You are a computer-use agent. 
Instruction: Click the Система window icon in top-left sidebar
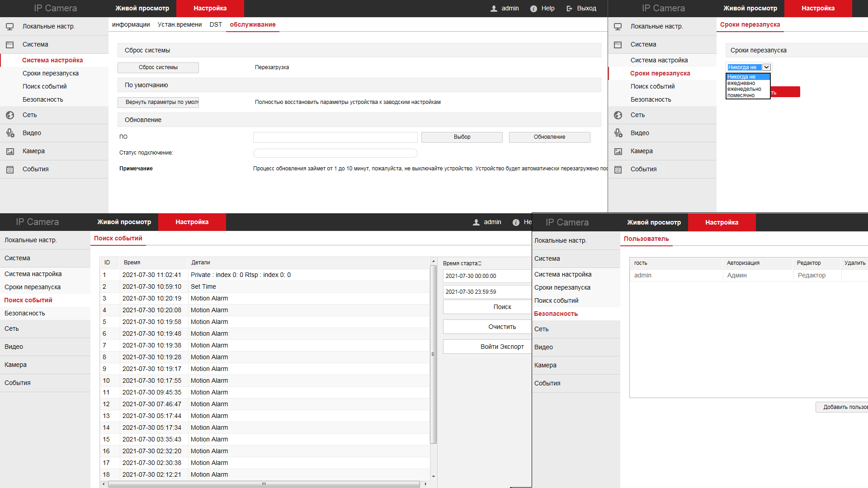click(x=9, y=45)
